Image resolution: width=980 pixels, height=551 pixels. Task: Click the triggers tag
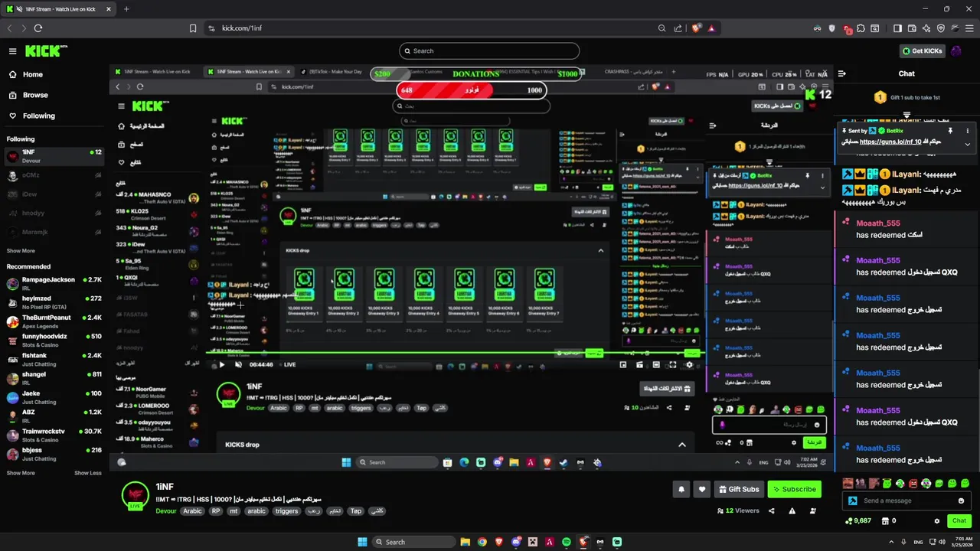coord(286,511)
